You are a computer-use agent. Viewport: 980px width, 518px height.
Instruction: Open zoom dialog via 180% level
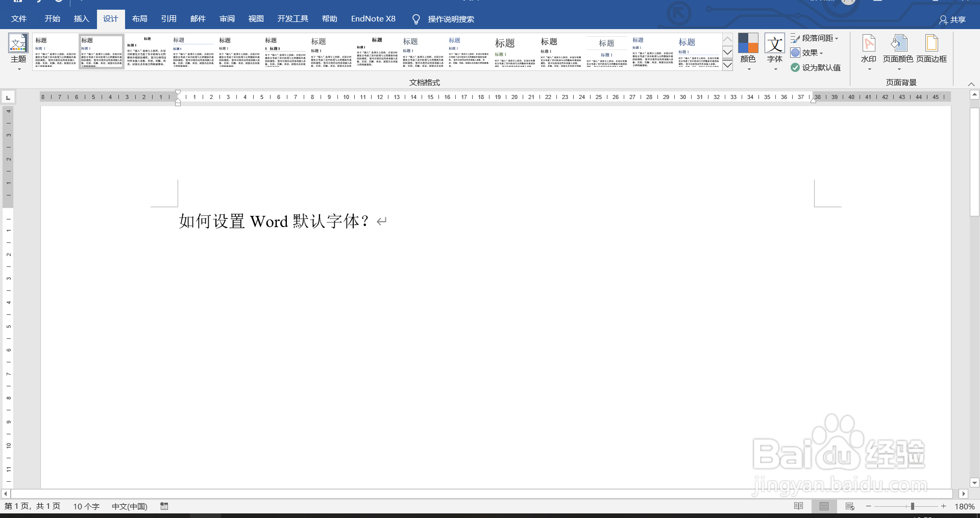pyautogui.click(x=965, y=506)
